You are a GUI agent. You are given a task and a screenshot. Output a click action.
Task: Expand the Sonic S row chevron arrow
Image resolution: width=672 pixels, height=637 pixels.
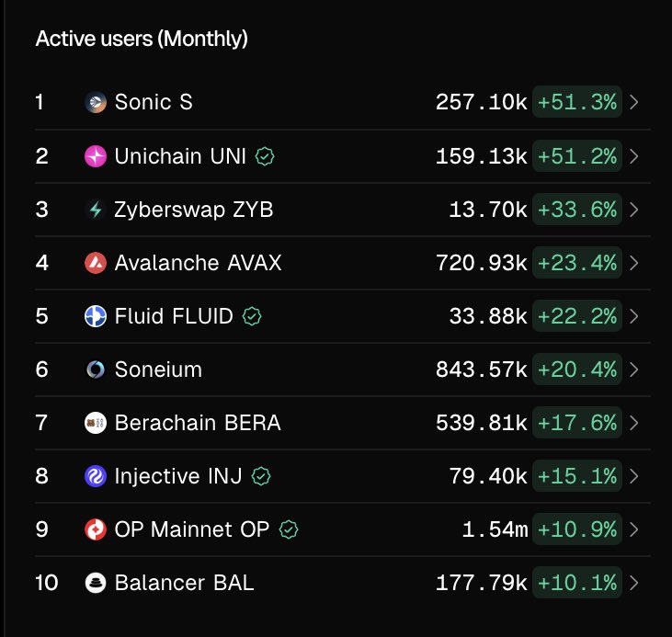[634, 102]
